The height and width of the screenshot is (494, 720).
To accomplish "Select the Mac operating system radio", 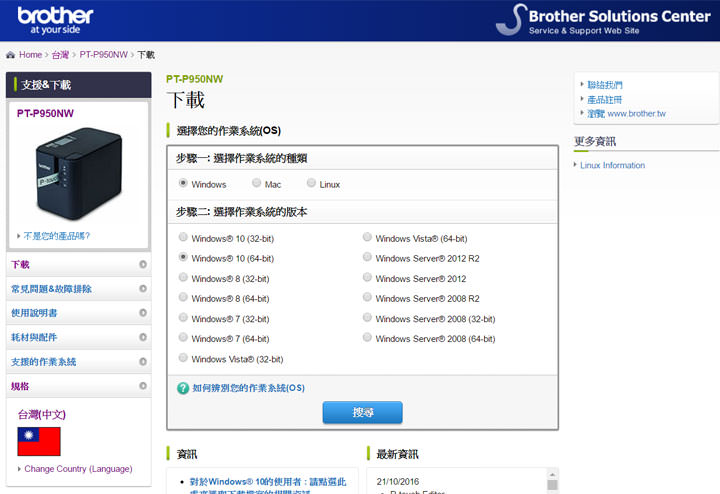I will pos(256,183).
